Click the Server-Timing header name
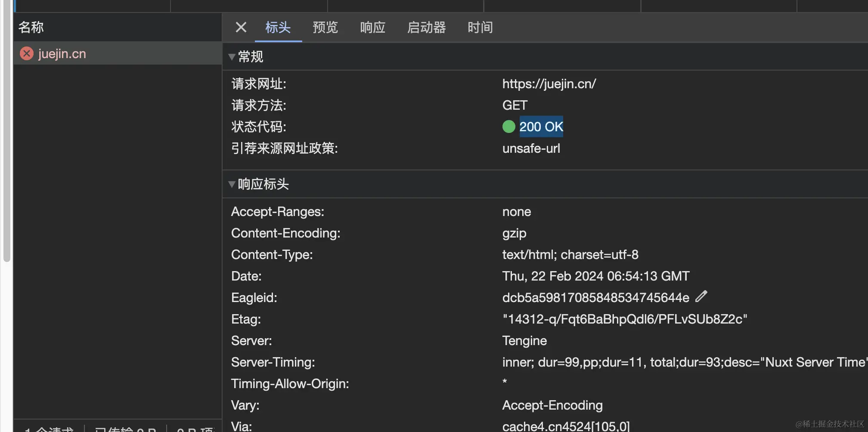The height and width of the screenshot is (432, 868). click(273, 362)
